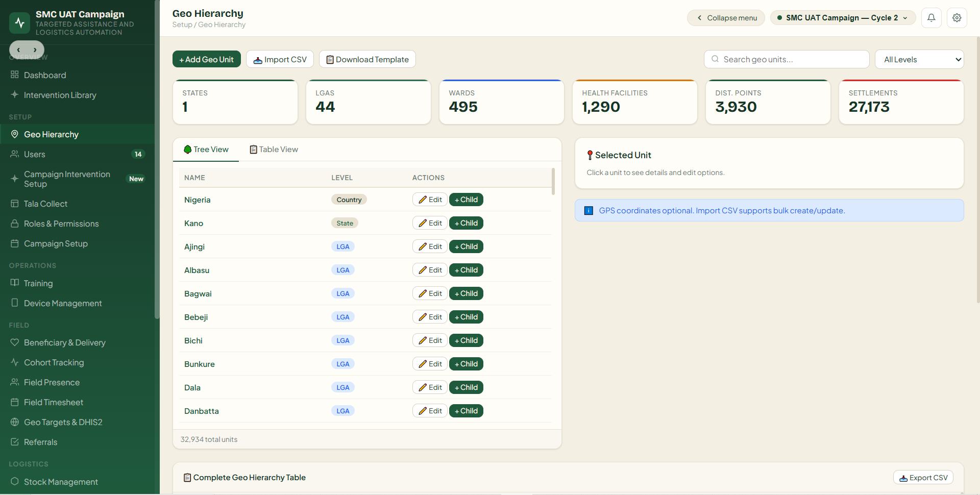Click the Campaign Setup calendar icon

click(x=14, y=243)
